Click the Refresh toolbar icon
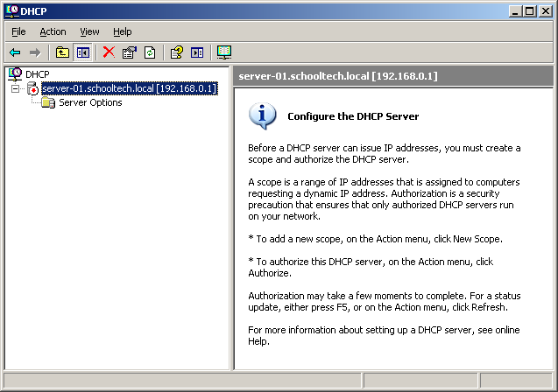558x392 pixels. [x=150, y=52]
